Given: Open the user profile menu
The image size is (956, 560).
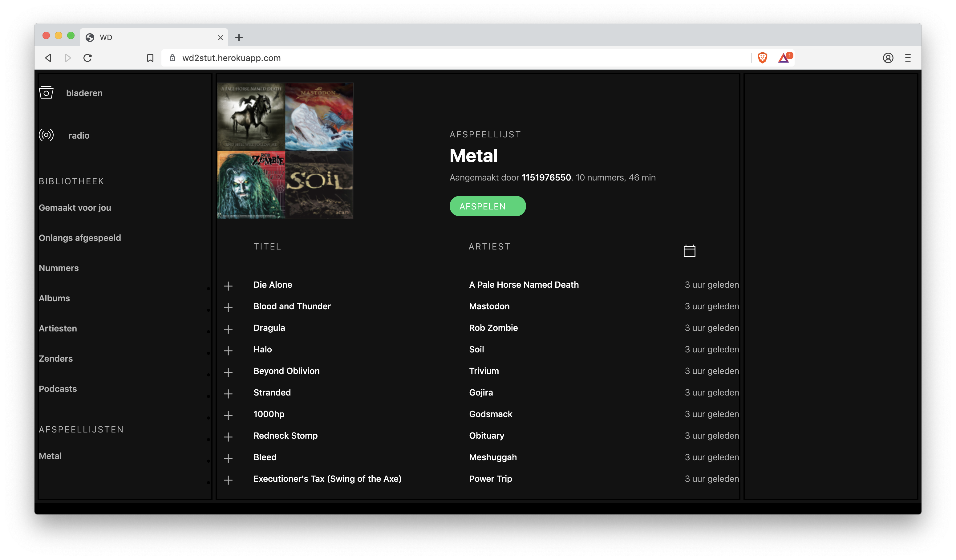Looking at the screenshot, I should click(x=888, y=58).
